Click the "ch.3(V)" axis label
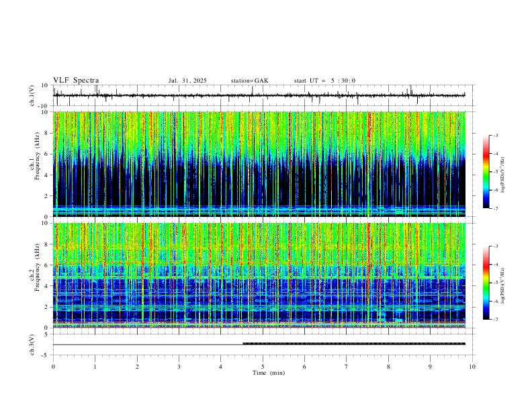 [32, 345]
